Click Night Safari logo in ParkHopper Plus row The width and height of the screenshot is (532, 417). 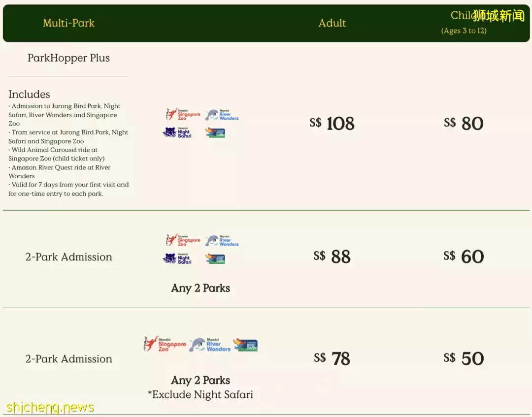[x=177, y=132]
